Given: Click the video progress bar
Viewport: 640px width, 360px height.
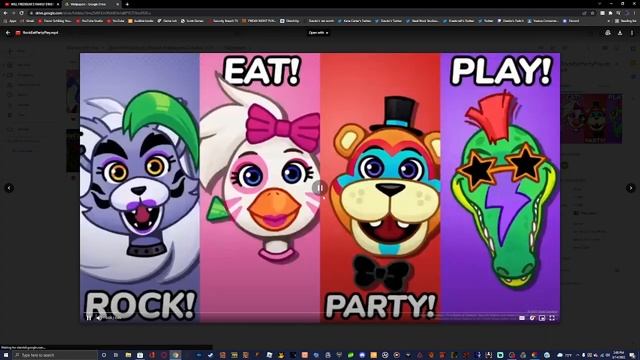Looking at the screenshot, I should pos(320,313).
